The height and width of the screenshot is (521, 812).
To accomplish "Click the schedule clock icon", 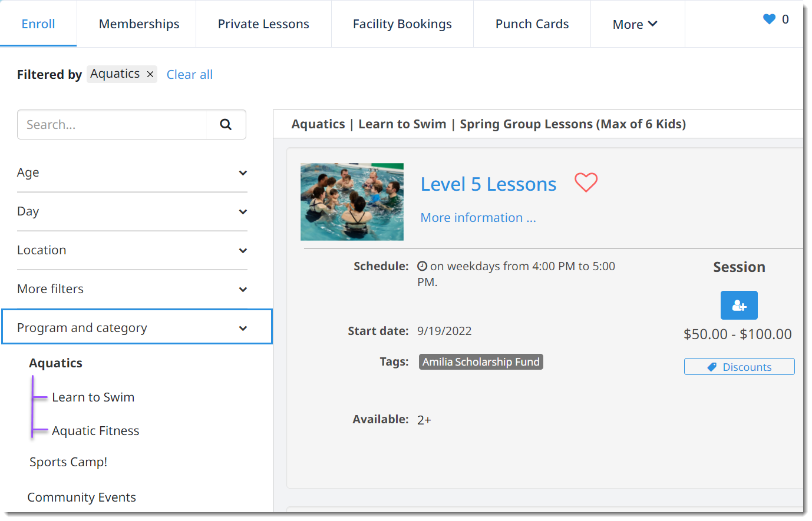I will pos(422,266).
